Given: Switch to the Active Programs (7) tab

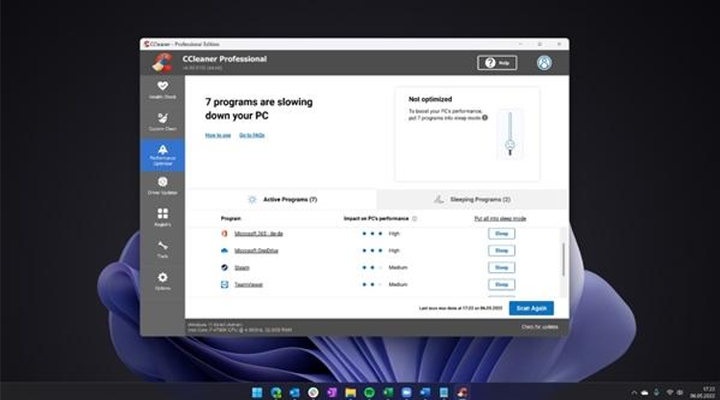Looking at the screenshot, I should coord(283,199).
